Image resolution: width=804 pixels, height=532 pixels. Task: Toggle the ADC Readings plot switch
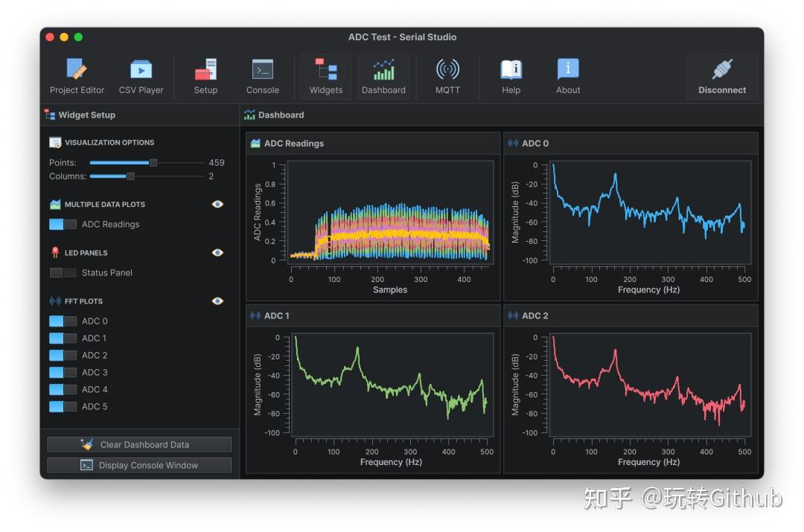63,224
